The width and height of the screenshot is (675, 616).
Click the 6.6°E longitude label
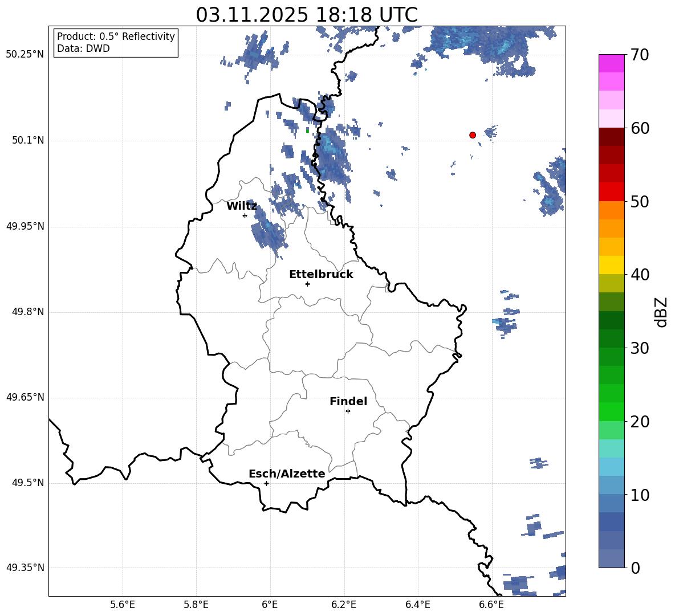pos(491,605)
